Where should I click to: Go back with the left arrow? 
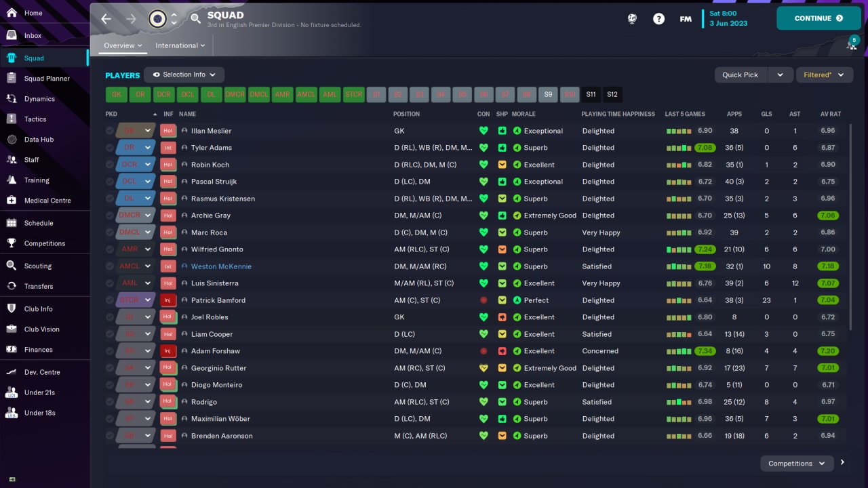106,19
